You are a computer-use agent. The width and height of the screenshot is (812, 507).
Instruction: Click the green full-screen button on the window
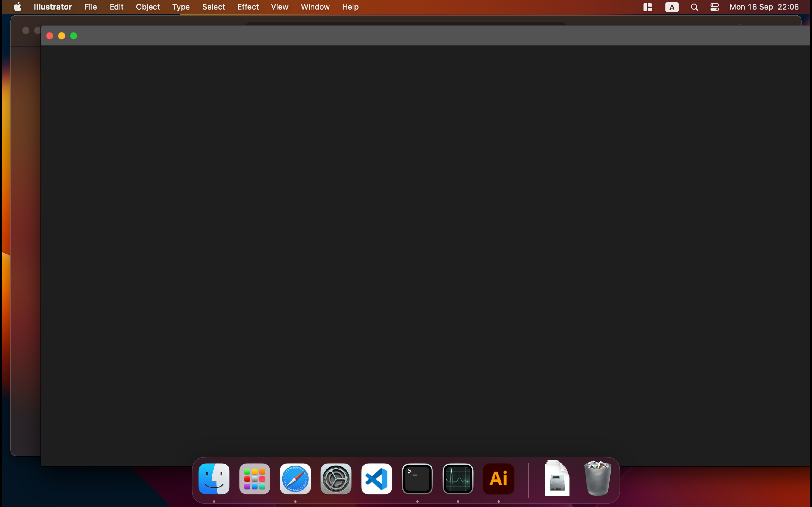[x=73, y=35]
